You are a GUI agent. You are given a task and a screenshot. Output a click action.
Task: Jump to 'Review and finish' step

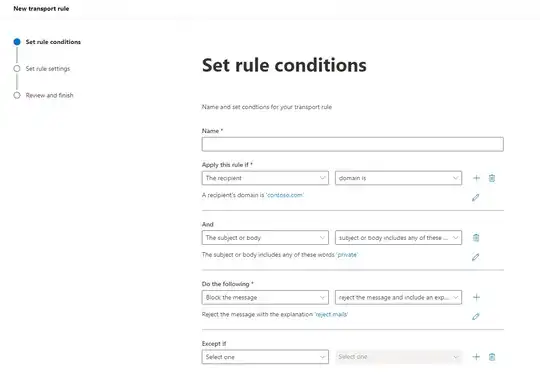(x=49, y=95)
